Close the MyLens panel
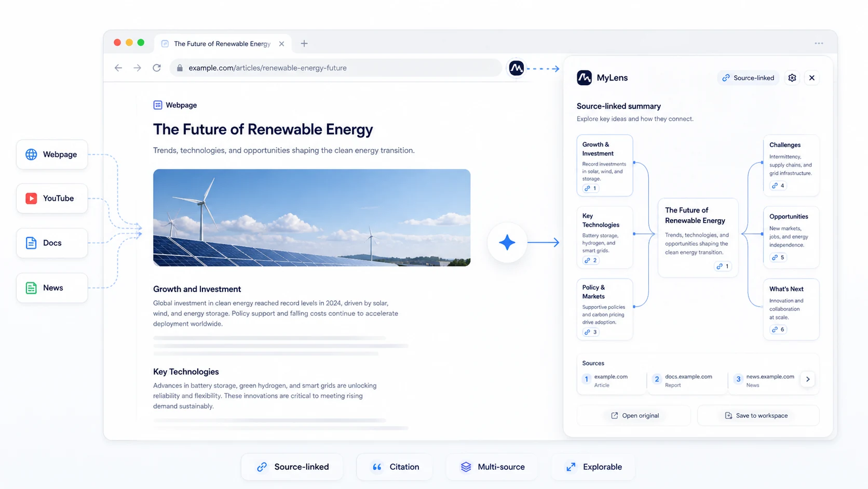This screenshot has height=489, width=868. pos(812,78)
